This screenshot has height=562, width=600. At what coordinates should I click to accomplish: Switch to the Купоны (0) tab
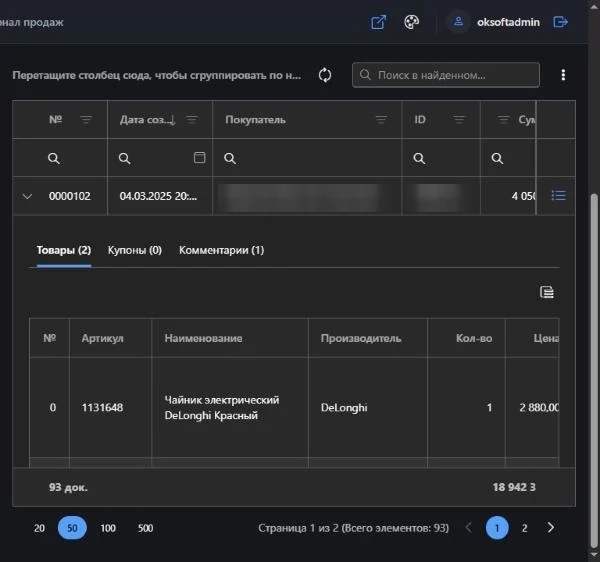pos(135,250)
